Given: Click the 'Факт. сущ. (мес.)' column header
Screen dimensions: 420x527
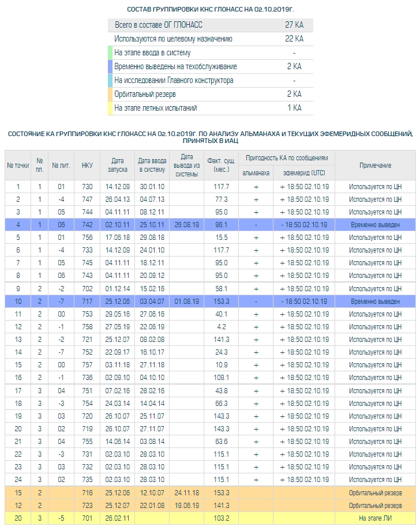Looking at the screenshot, I should [x=222, y=165].
